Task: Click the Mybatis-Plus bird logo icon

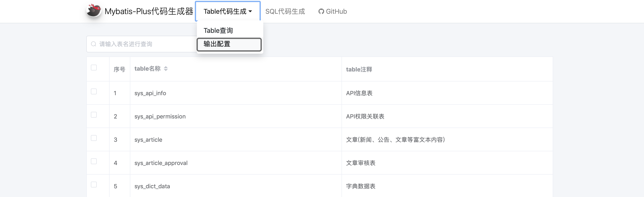Action: (94, 11)
